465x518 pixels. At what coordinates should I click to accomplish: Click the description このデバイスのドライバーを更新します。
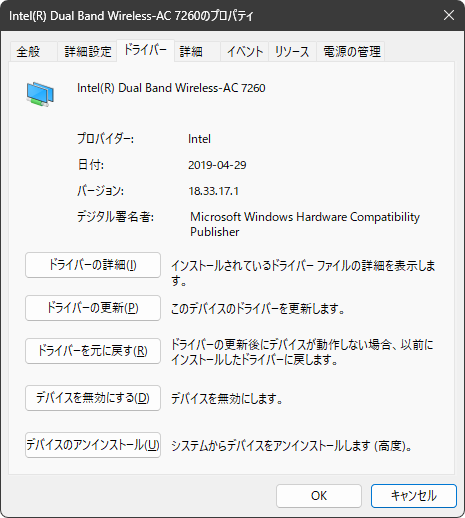click(x=258, y=309)
